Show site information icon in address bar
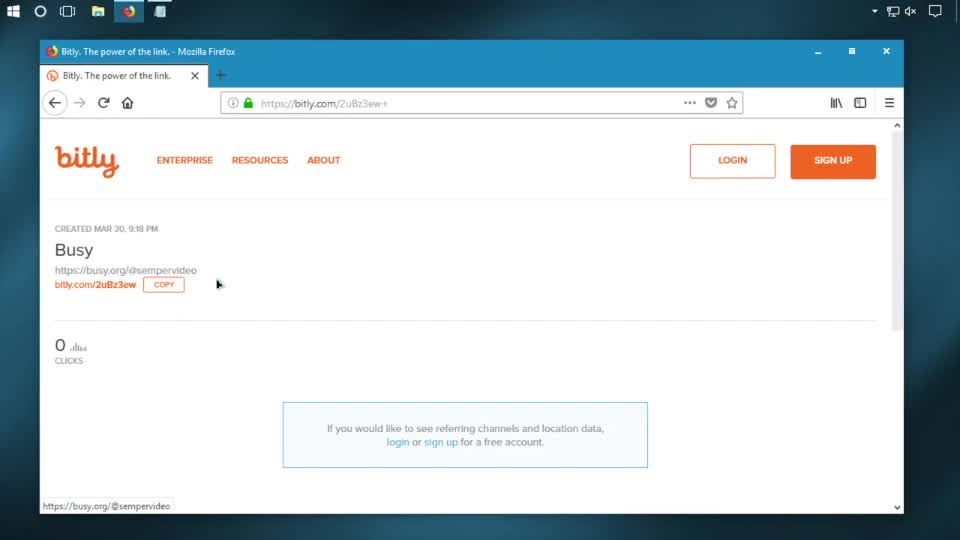 [x=233, y=103]
